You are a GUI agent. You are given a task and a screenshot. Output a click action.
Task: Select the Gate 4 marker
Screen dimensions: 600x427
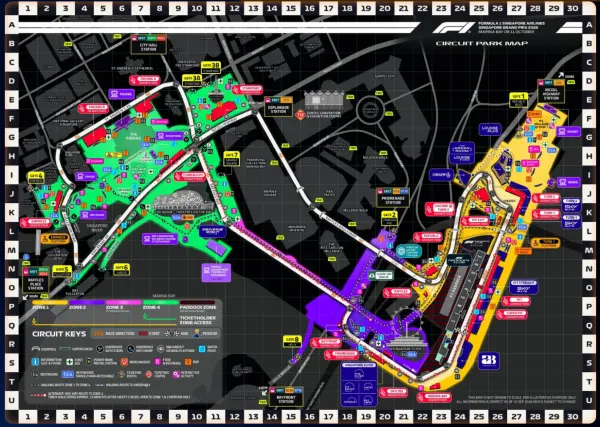click(36, 178)
